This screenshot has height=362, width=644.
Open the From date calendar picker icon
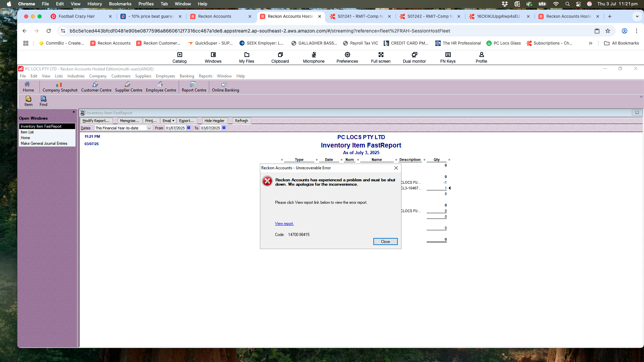click(x=189, y=128)
